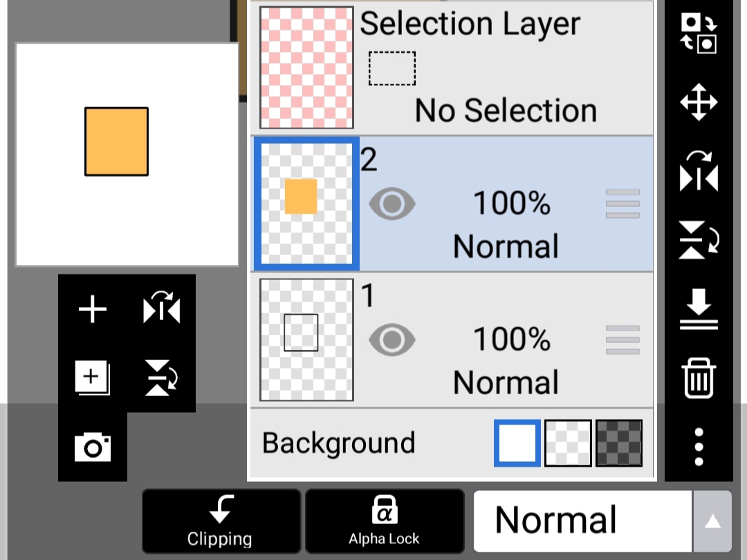This screenshot has height=560, width=747.
Task: Choose the dark checkered transparent background
Action: coord(619,443)
